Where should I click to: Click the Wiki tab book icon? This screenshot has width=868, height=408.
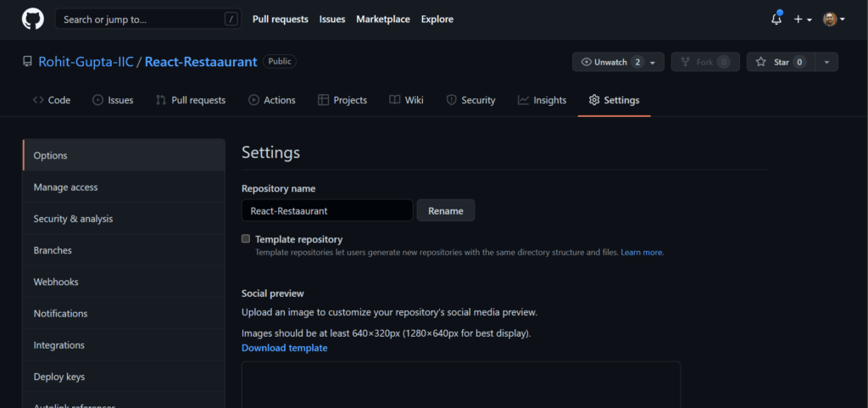tap(395, 100)
